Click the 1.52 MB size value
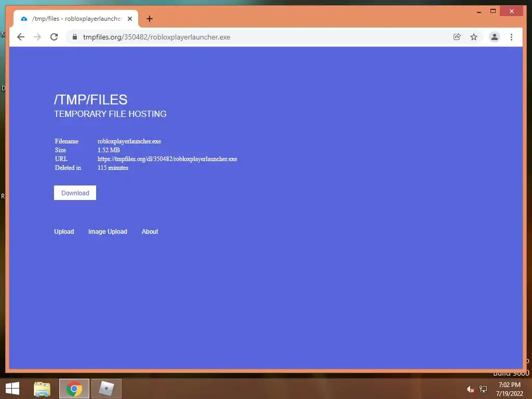Image resolution: width=532 pixels, height=399 pixels. point(109,150)
